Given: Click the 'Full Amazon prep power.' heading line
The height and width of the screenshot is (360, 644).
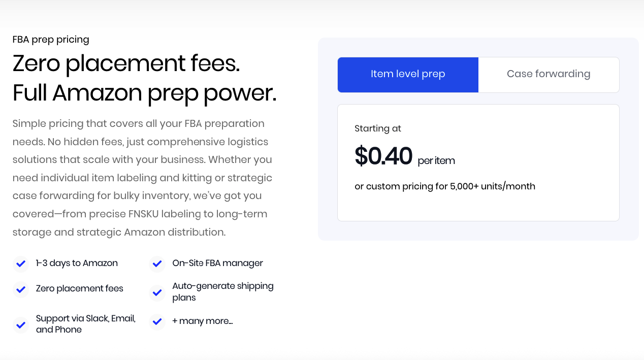Looking at the screenshot, I should click(x=144, y=93).
